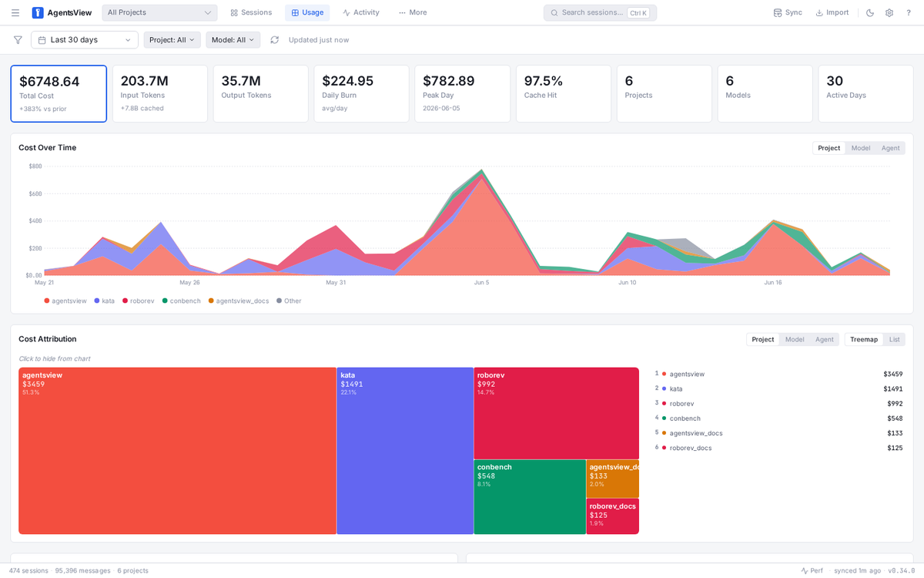Set Cost Attribution grouping to Model
The image size is (924, 578).
point(795,339)
